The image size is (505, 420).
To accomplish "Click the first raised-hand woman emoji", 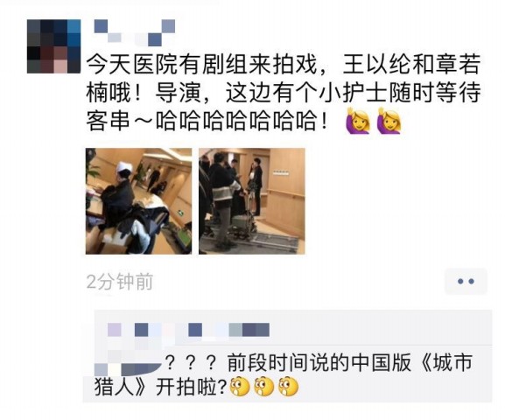I will click(x=357, y=121).
